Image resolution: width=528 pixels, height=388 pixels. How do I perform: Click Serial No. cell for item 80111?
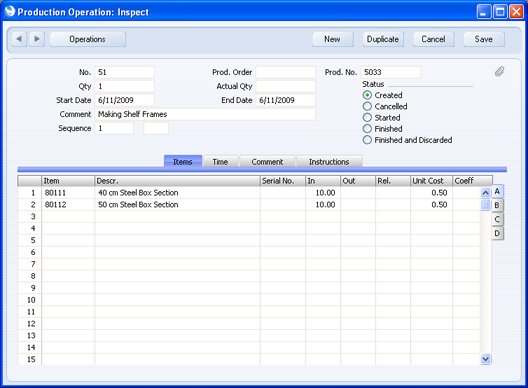[x=283, y=193]
